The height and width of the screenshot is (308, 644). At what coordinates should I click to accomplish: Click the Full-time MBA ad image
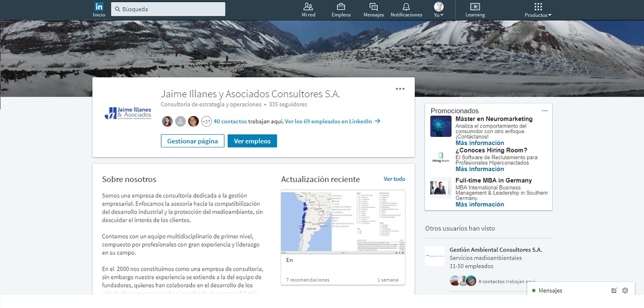[441, 187]
